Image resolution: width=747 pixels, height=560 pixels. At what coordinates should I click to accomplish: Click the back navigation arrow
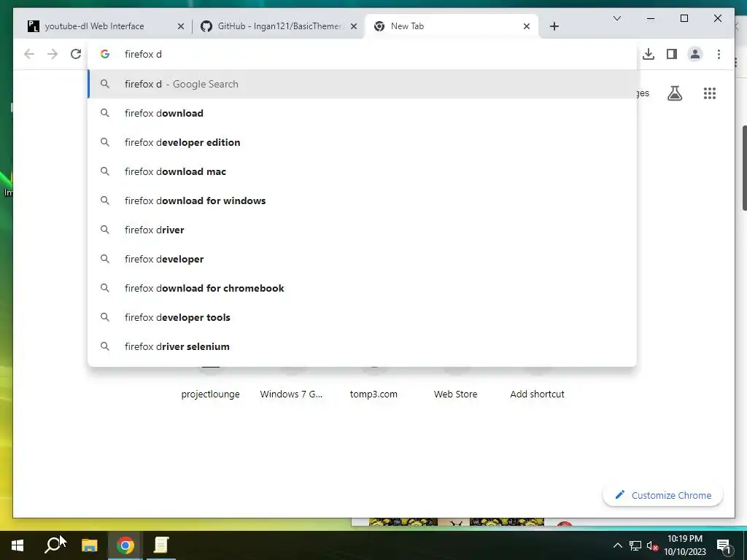pos(29,54)
